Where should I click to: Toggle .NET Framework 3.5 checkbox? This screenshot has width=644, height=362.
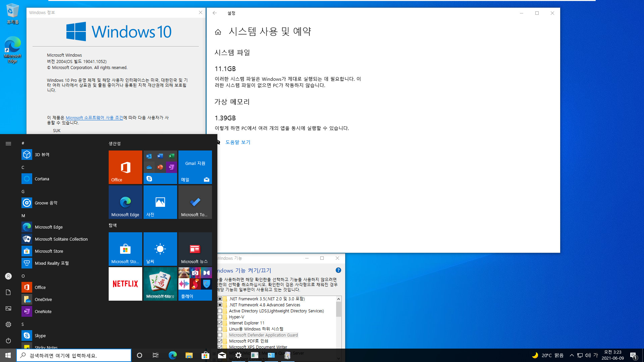(x=220, y=299)
